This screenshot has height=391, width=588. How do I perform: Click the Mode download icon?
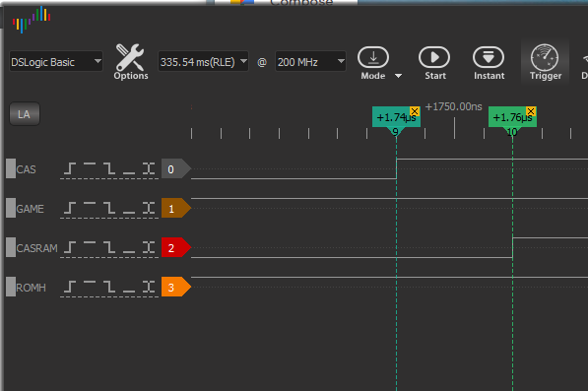pyautogui.click(x=373, y=57)
